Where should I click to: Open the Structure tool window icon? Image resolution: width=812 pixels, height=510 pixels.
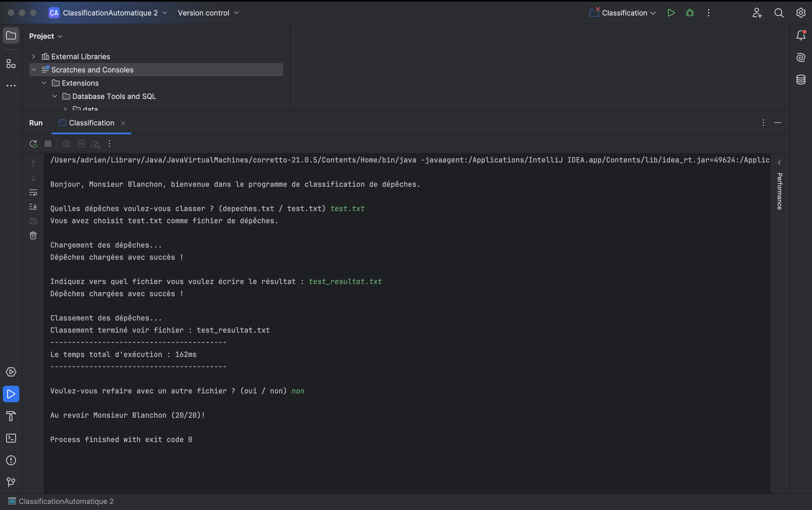pyautogui.click(x=11, y=64)
